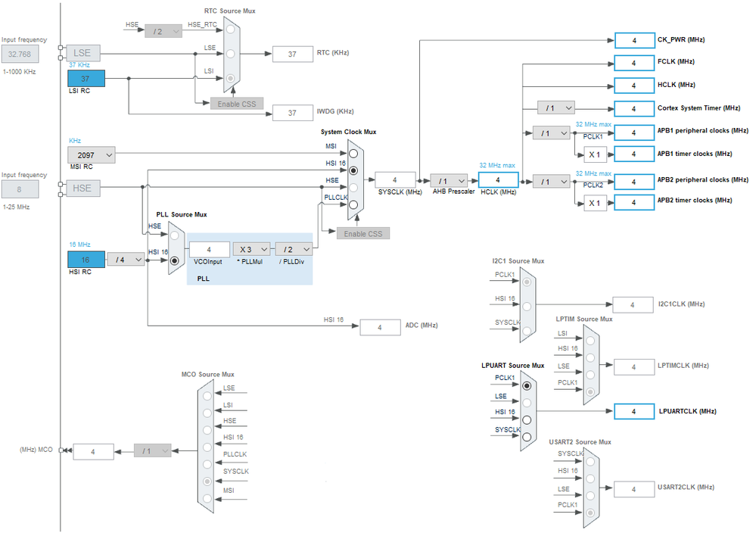Click the RTC (KHz) value field
This screenshot has height=536, width=756.
(293, 54)
